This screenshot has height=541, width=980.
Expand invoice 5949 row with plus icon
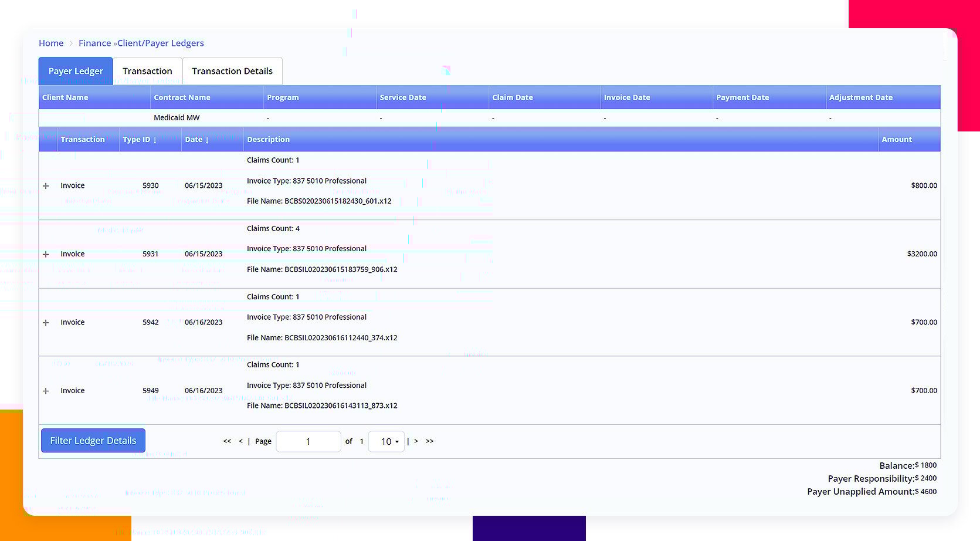pos(46,391)
